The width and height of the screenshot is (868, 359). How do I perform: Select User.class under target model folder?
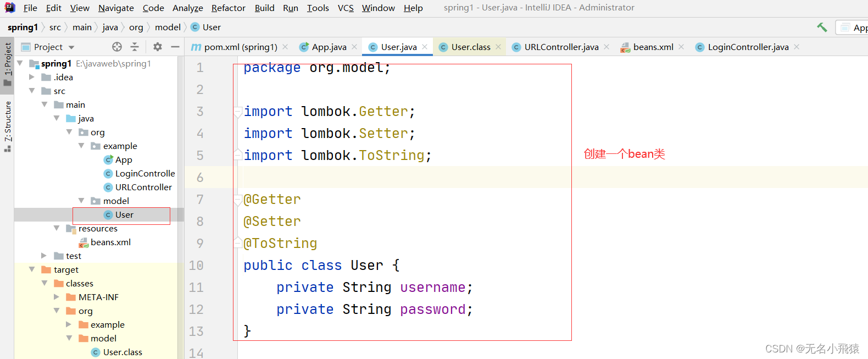point(116,352)
